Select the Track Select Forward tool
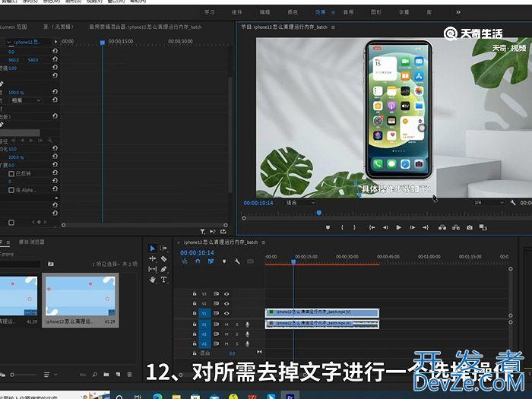The image size is (532, 399). click(x=163, y=249)
